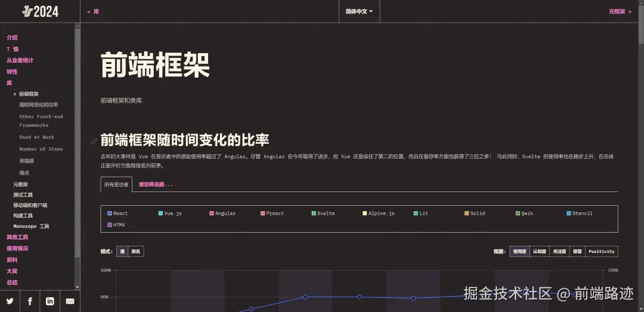Open the 库 sidebar section
The width and height of the screenshot is (644, 312).
point(9,83)
